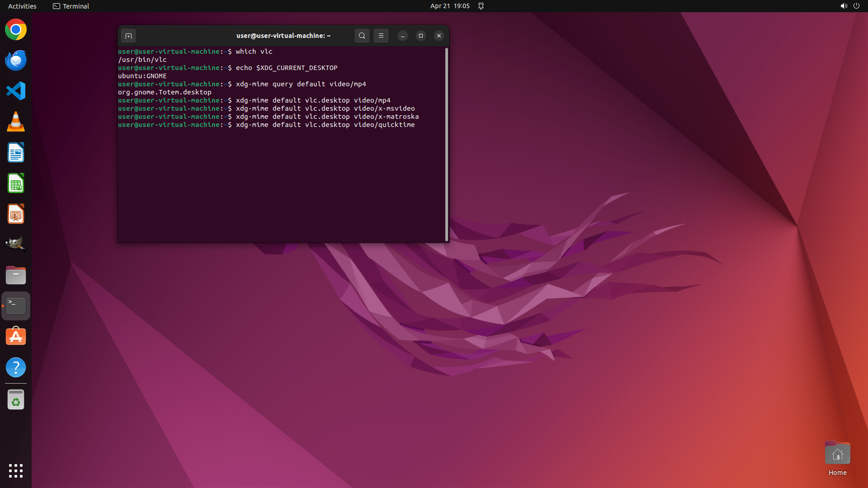Open the terminal hamburger menu

pos(381,36)
